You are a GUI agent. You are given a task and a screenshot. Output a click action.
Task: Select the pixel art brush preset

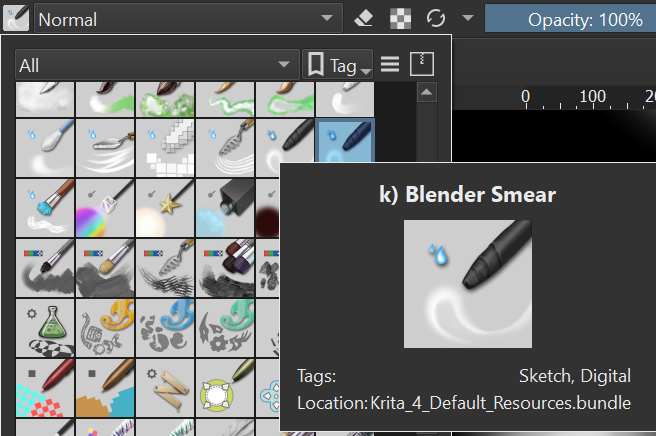[165, 146]
